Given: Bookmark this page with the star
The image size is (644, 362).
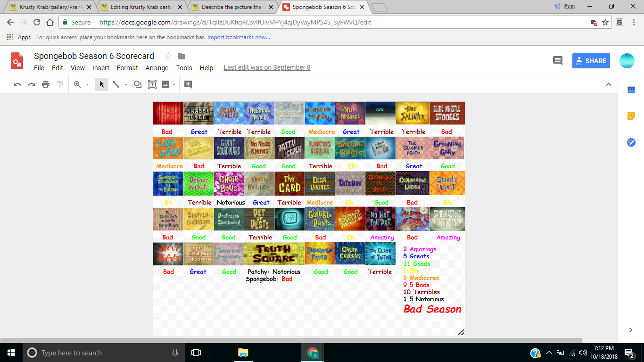Looking at the screenshot, I should point(605,22).
